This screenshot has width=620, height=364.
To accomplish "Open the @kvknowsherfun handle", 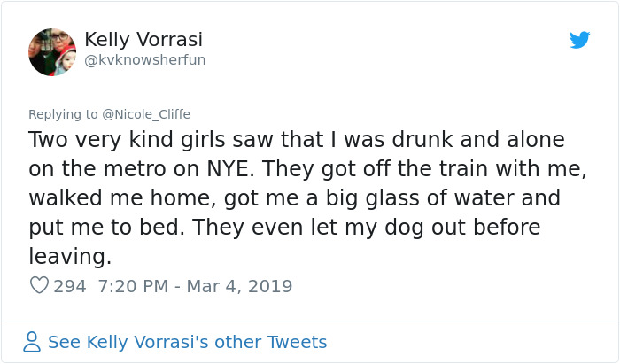I will (x=144, y=60).
